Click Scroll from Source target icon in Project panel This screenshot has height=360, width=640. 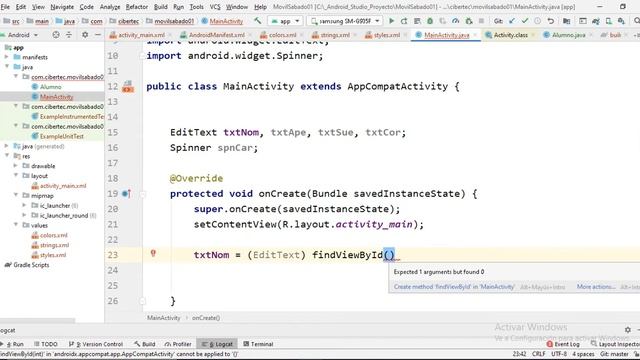point(56,35)
